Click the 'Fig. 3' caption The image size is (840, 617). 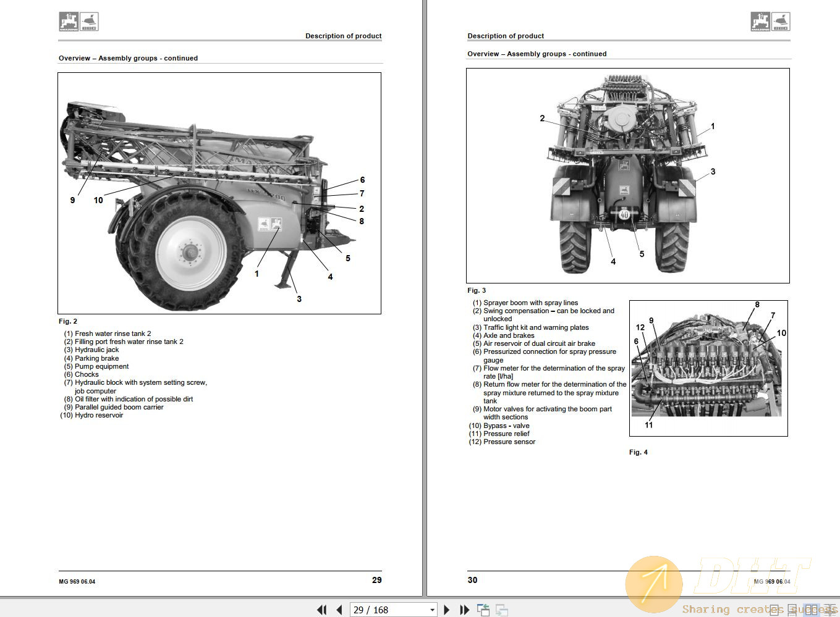click(x=477, y=290)
